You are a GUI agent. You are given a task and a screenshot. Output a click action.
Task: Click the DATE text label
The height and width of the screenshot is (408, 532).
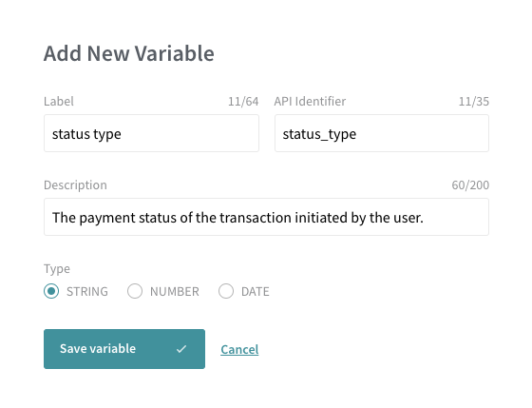click(x=256, y=291)
